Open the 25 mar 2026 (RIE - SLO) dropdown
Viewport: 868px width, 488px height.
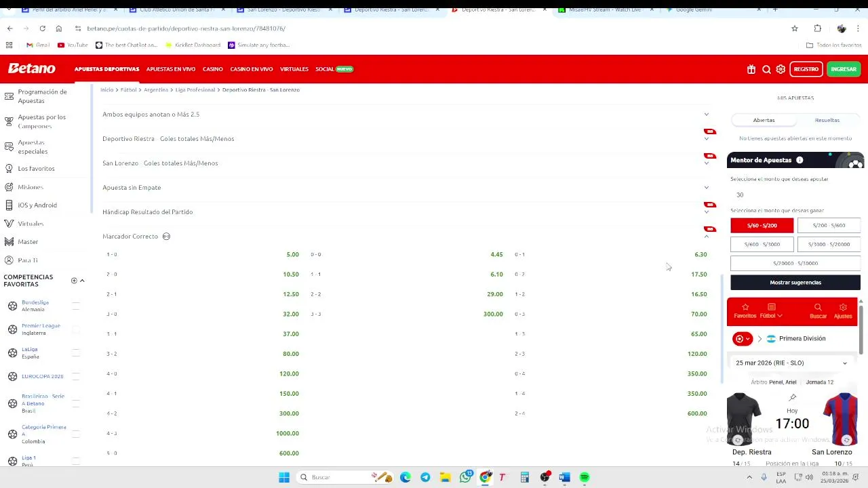pyautogui.click(x=792, y=363)
